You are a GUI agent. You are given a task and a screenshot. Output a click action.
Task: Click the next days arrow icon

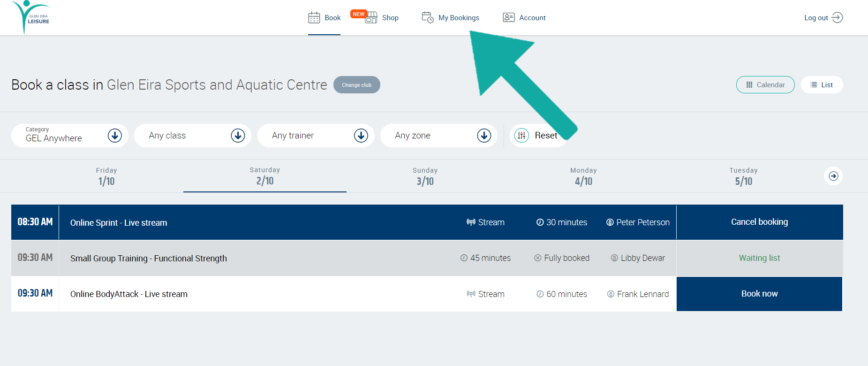click(x=833, y=176)
